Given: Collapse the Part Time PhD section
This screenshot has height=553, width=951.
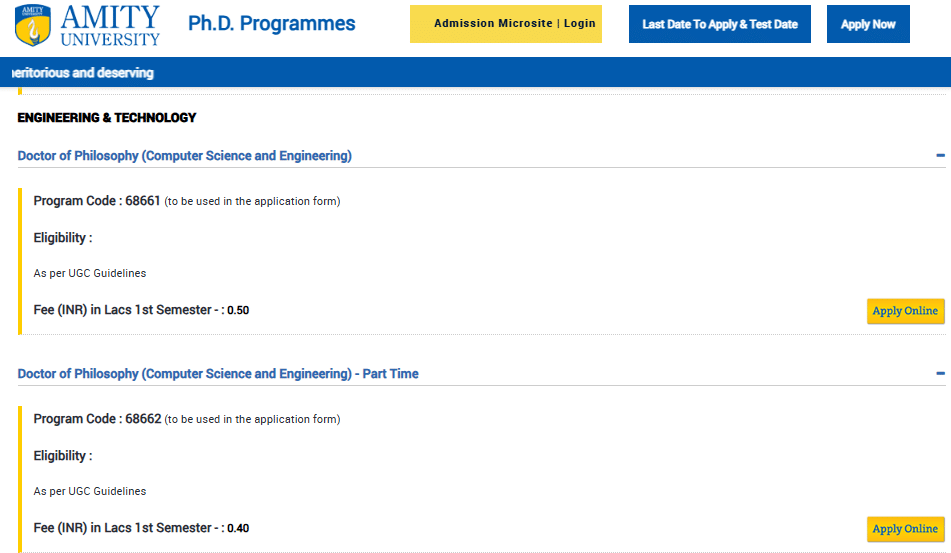Looking at the screenshot, I should (940, 374).
